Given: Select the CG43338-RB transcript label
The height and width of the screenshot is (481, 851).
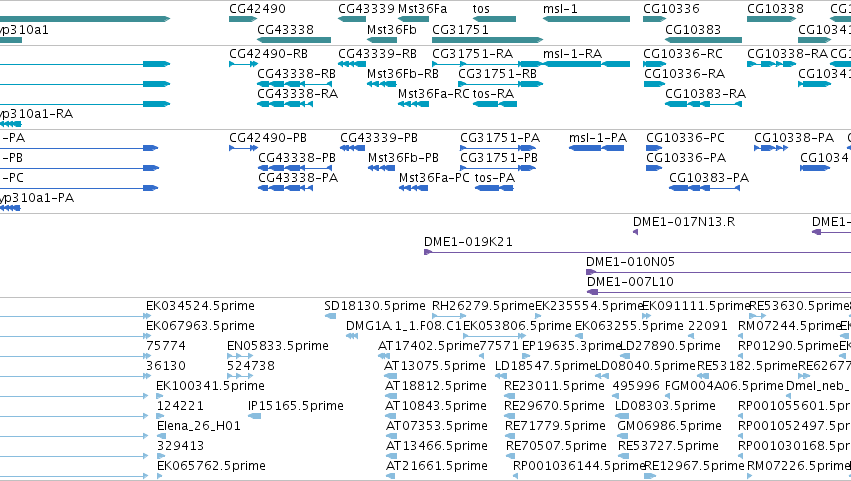Looking at the screenshot, I should (296, 74).
